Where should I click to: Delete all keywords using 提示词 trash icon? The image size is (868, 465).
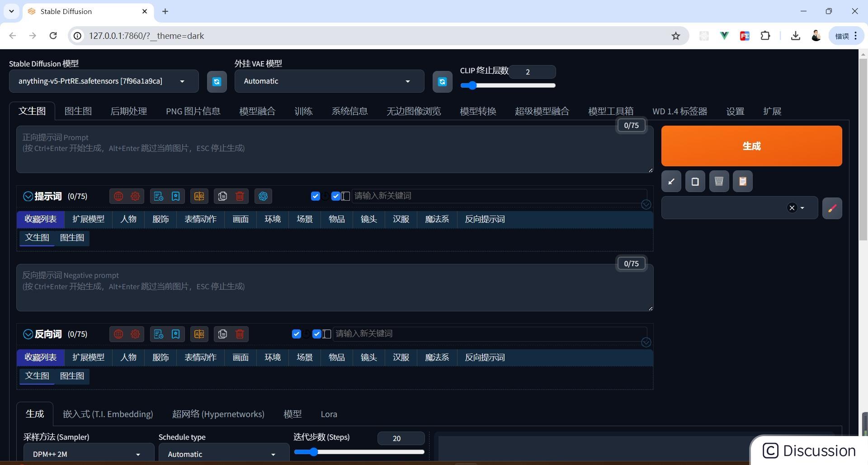coord(240,196)
